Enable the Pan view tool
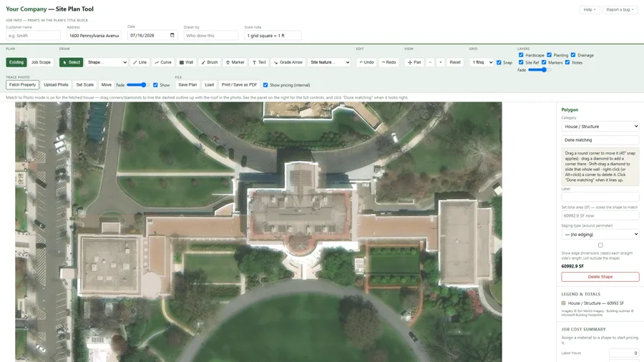Viewport: 644px width, 362px height. point(414,62)
